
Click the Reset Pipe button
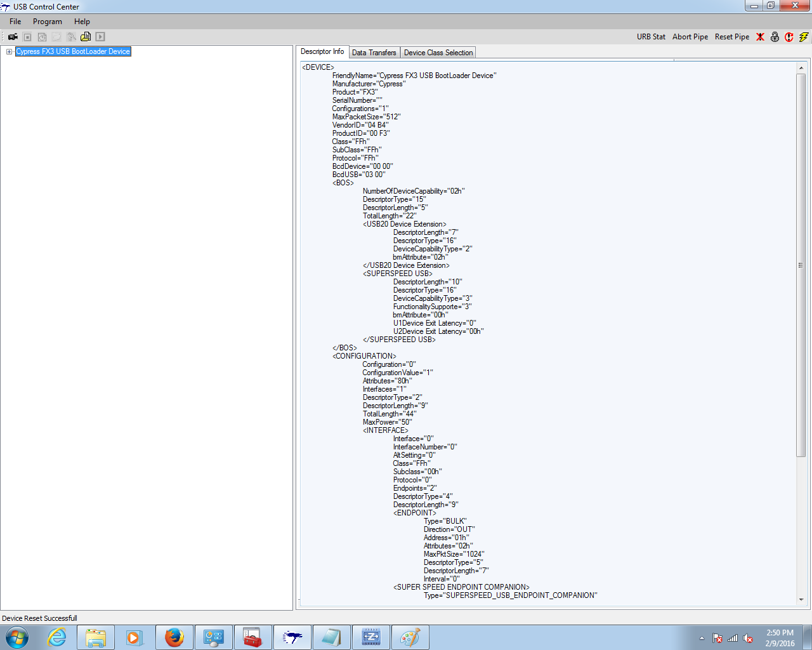click(x=732, y=37)
